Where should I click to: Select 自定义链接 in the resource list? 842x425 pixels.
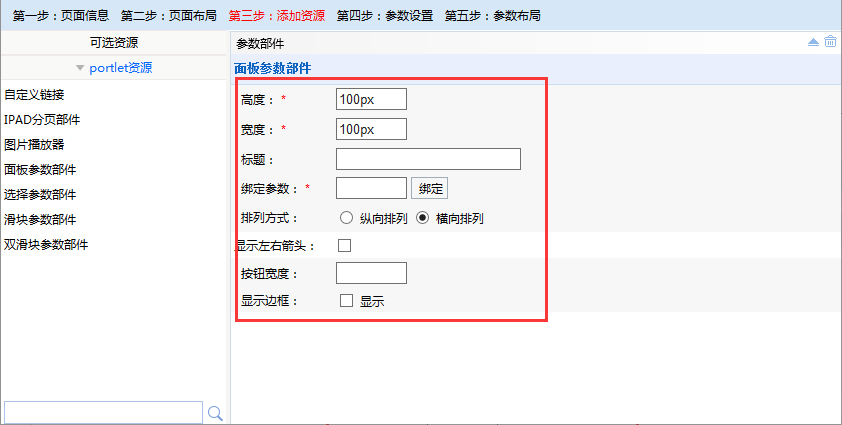[34, 95]
